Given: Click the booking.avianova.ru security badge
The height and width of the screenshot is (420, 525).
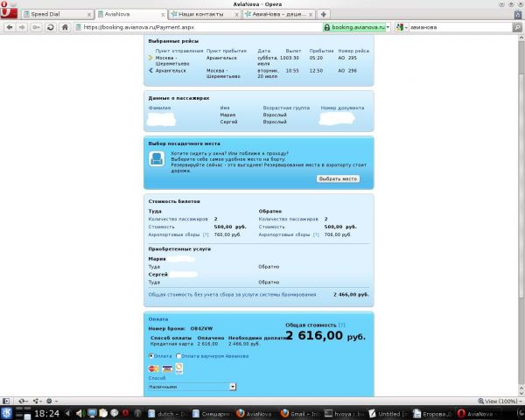Looking at the screenshot, I should click(355, 27).
